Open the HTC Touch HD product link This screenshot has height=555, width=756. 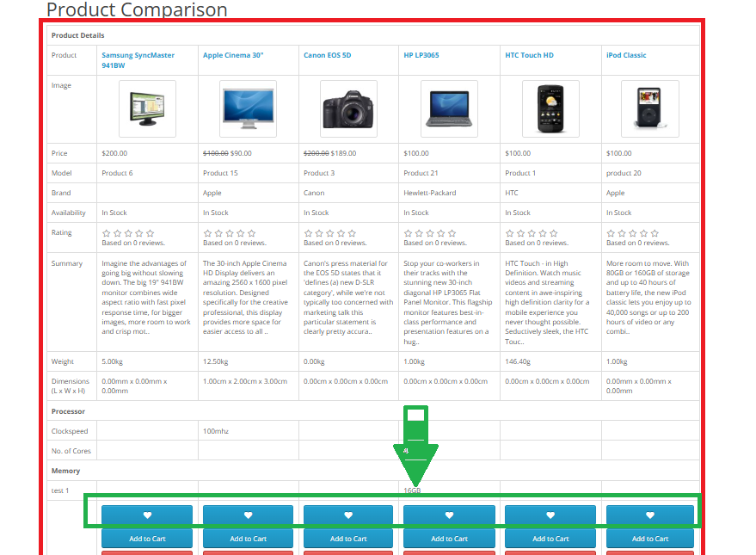(x=529, y=55)
